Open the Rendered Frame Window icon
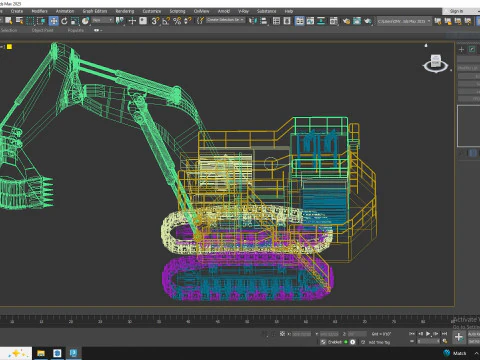 coord(357,21)
